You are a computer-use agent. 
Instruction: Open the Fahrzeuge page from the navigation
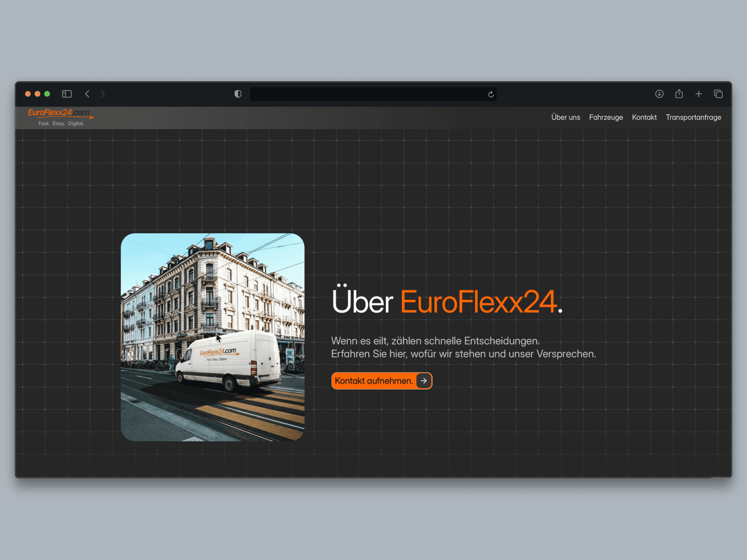tap(606, 117)
